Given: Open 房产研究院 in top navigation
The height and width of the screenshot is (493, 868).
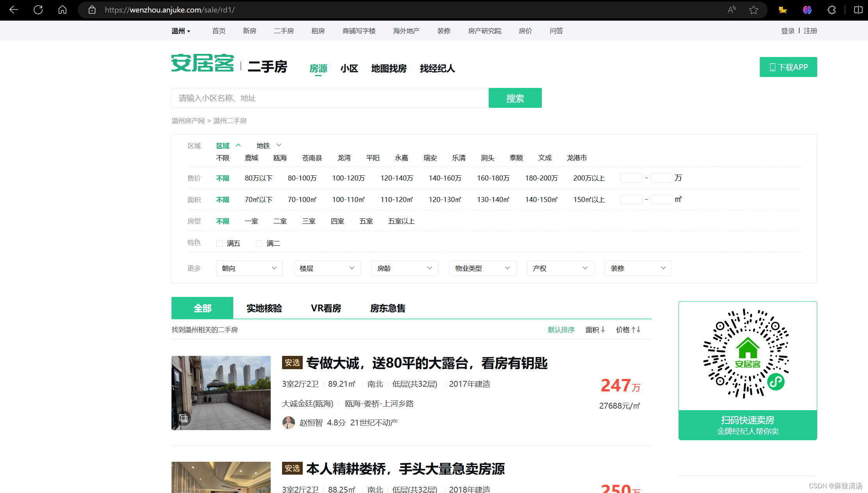Looking at the screenshot, I should (x=484, y=31).
